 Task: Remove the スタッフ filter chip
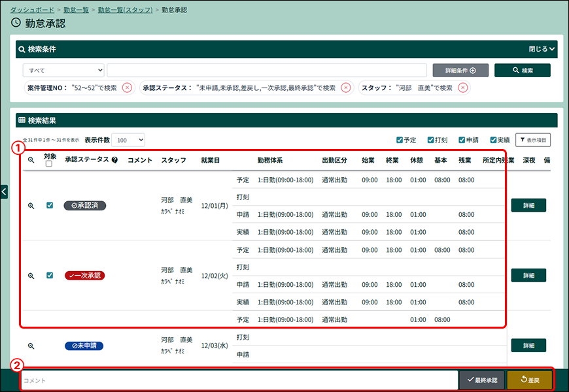462,88
